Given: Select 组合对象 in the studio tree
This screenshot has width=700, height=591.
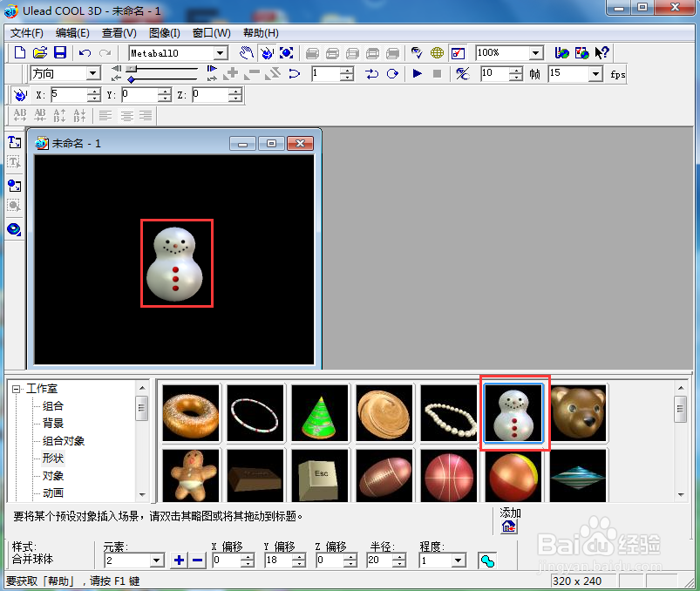Looking at the screenshot, I should pos(64,440).
